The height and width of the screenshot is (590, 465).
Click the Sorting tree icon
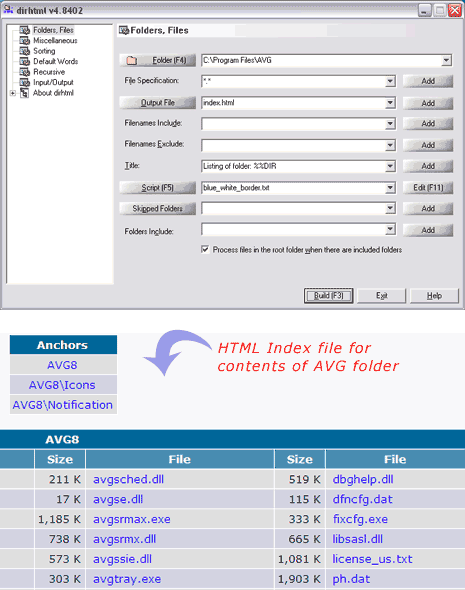pyautogui.click(x=25, y=51)
